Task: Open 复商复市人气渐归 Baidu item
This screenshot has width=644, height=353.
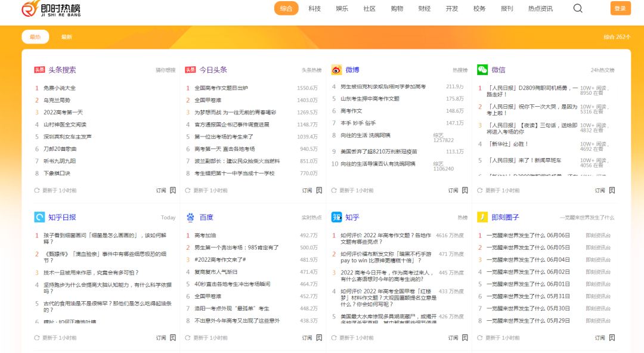Action: point(216,272)
